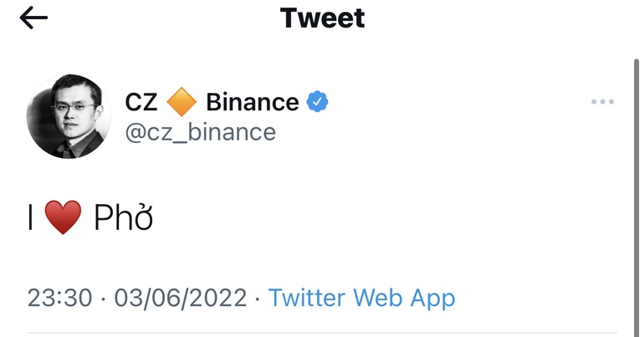Click the "Tweet" page header title

click(x=322, y=18)
